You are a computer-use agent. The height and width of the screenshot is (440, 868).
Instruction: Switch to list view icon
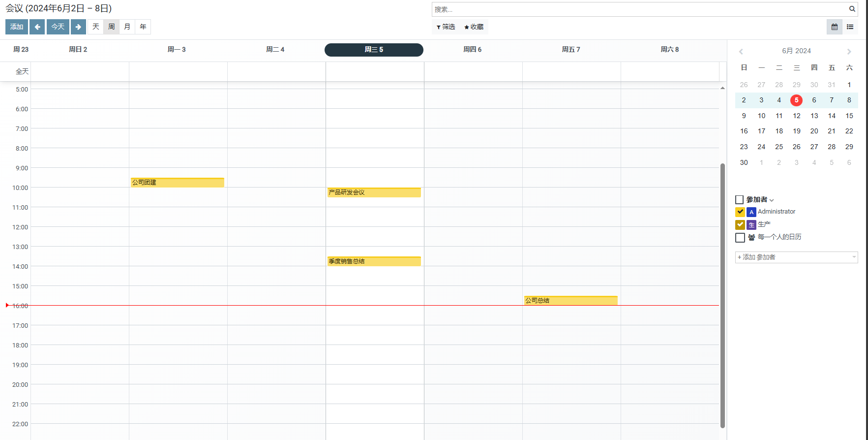pyautogui.click(x=850, y=27)
